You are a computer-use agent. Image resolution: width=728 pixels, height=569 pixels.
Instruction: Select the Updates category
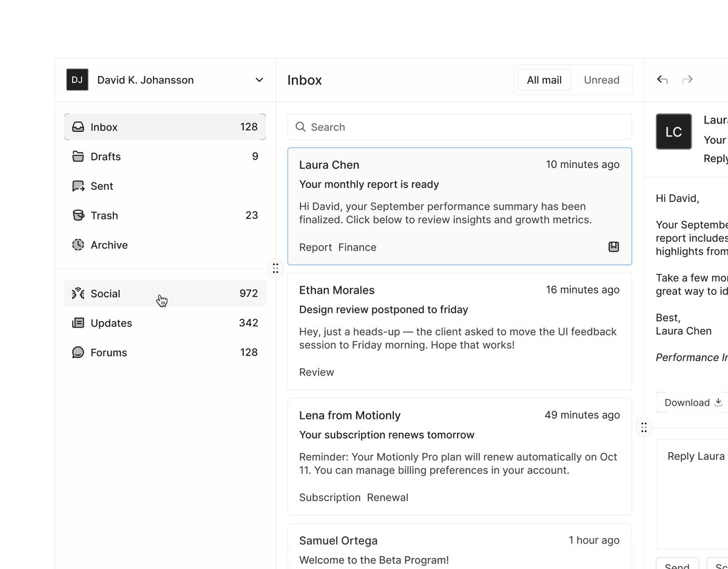(x=165, y=323)
